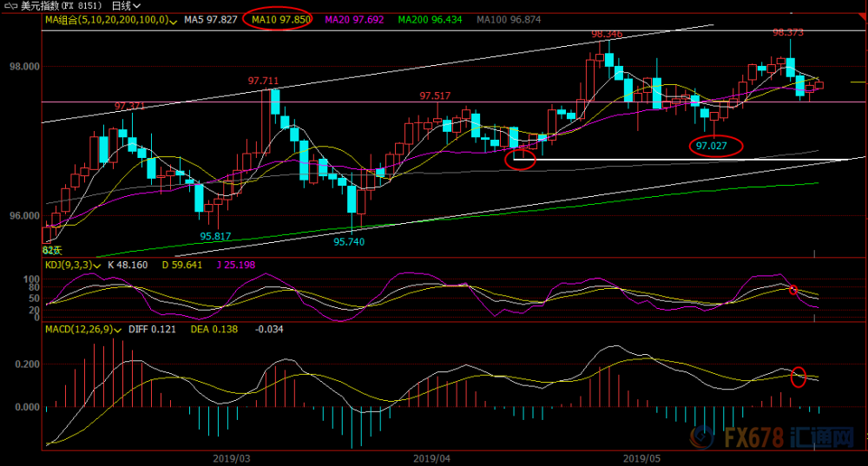Click the 50 level on KDJ axis

point(35,299)
